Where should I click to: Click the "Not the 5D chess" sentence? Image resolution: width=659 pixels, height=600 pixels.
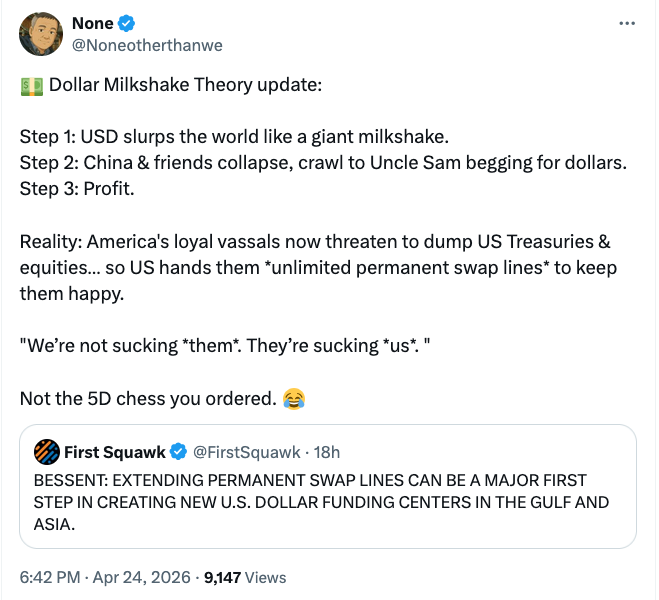click(147, 400)
